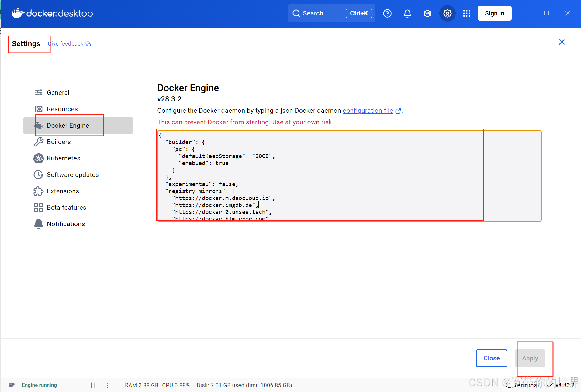Open the Learning center graduation cap icon
The width and height of the screenshot is (581, 392).
427,13
